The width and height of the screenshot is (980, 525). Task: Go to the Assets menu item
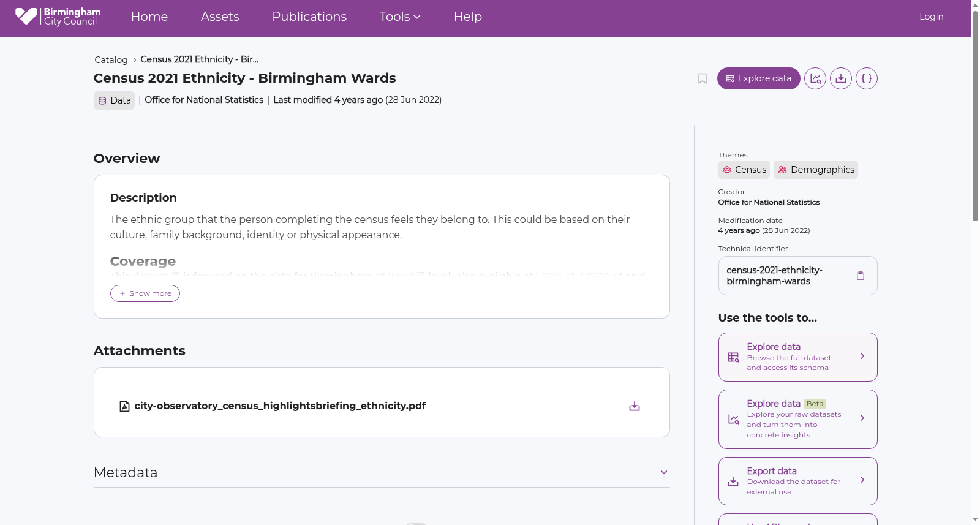(220, 17)
